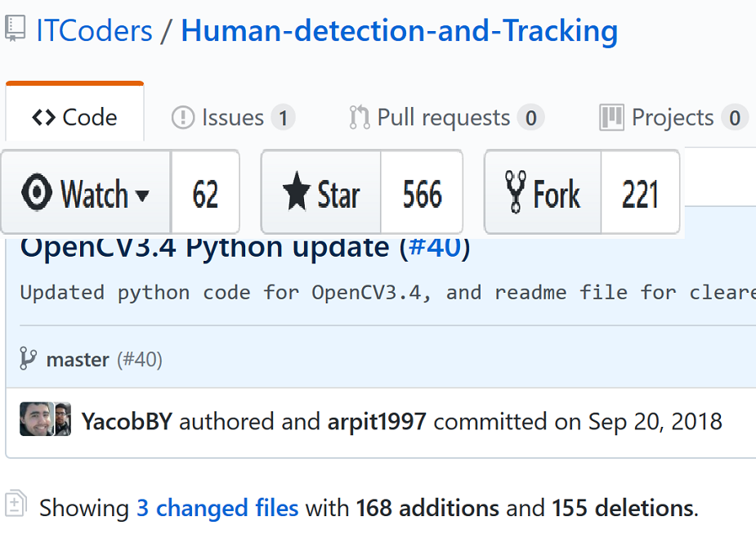Click the Issues count badge showing 1
756x543 pixels.
click(283, 118)
